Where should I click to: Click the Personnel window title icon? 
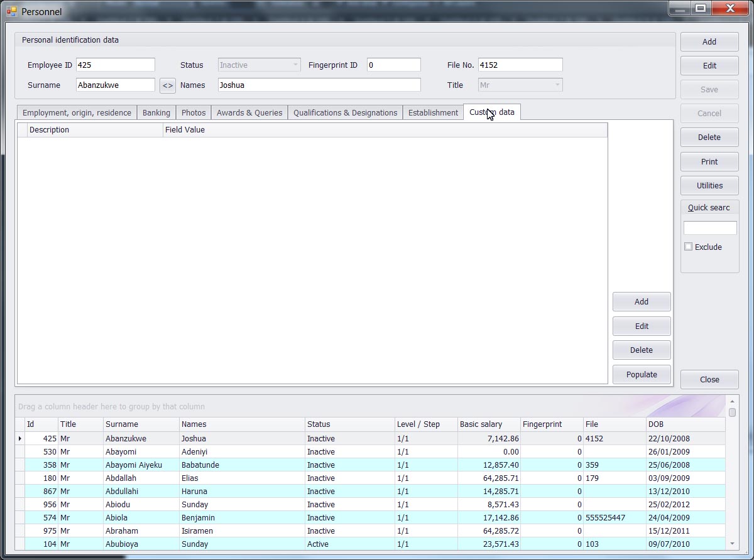coord(11,11)
